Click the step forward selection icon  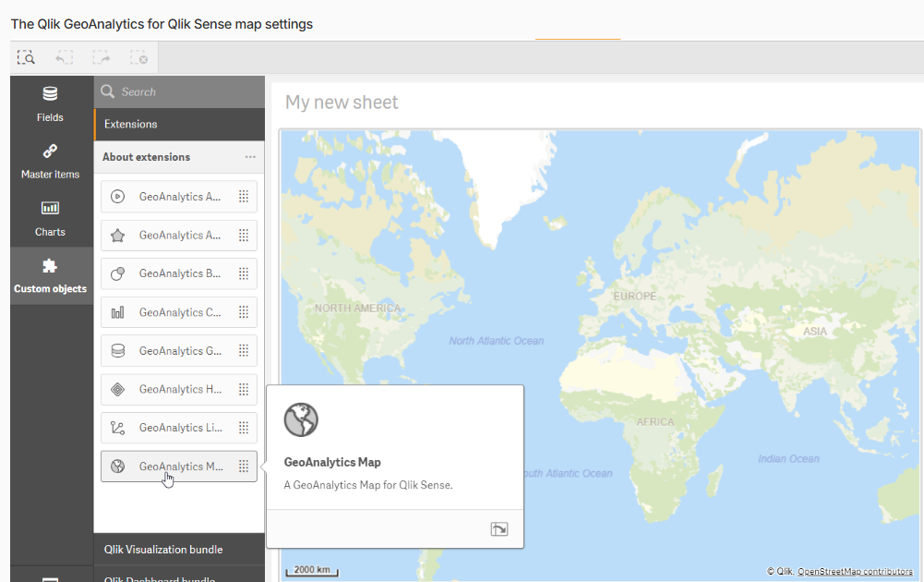pos(102,57)
